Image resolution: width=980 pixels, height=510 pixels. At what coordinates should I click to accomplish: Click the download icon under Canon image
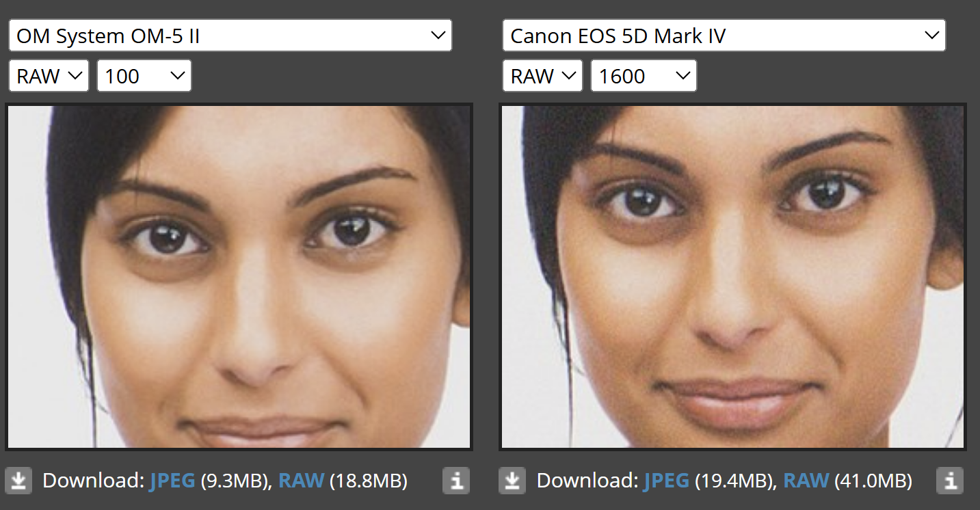pyautogui.click(x=512, y=481)
